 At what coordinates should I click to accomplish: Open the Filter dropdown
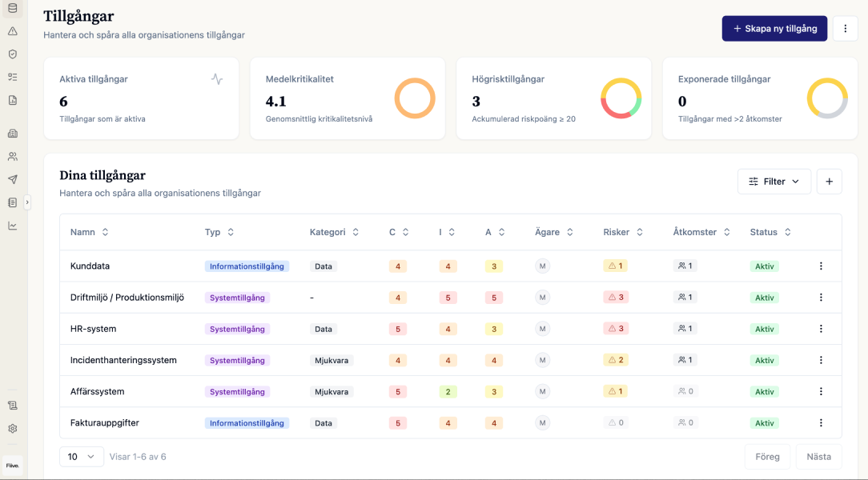(x=774, y=182)
